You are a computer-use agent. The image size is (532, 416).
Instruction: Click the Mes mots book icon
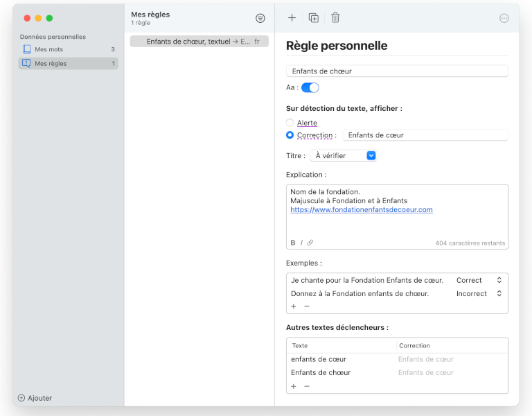pyautogui.click(x=26, y=49)
